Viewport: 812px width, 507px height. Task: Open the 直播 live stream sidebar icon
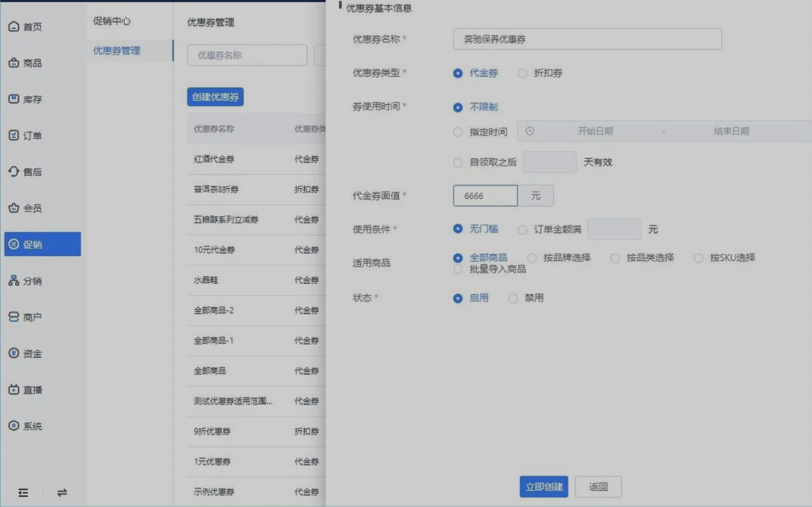click(x=14, y=389)
